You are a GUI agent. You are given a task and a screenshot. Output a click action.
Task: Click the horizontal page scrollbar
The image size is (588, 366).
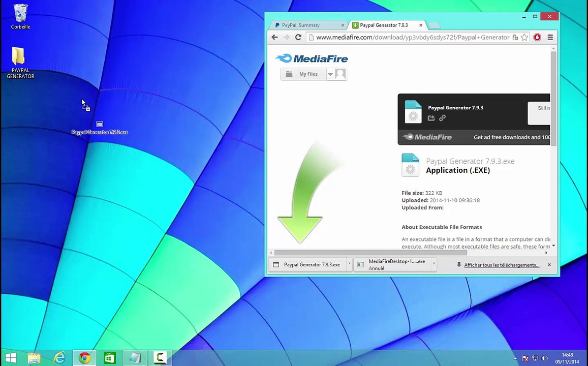point(370,253)
